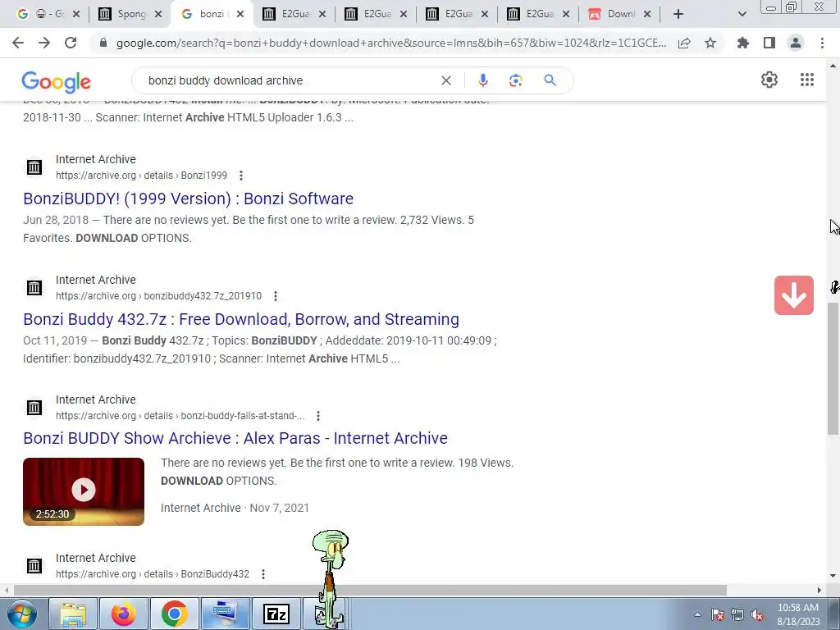This screenshot has width=840, height=630.
Task: Click the Google logo
Action: 57,81
